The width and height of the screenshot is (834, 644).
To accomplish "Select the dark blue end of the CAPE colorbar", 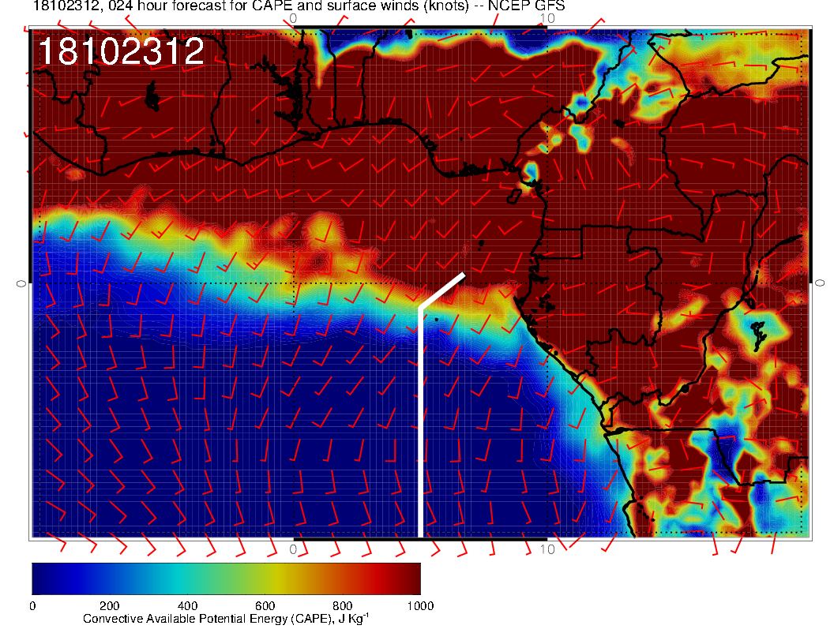I will (x=39, y=578).
